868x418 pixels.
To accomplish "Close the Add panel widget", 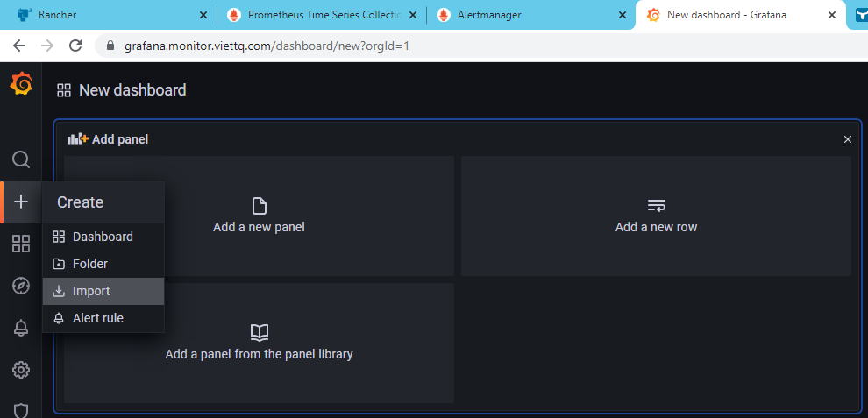I will point(848,139).
